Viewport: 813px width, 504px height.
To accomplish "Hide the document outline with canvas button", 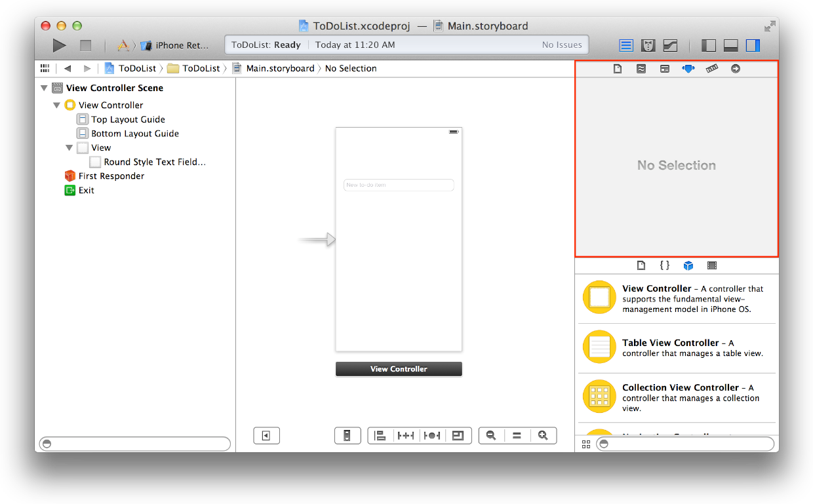I will point(266,435).
